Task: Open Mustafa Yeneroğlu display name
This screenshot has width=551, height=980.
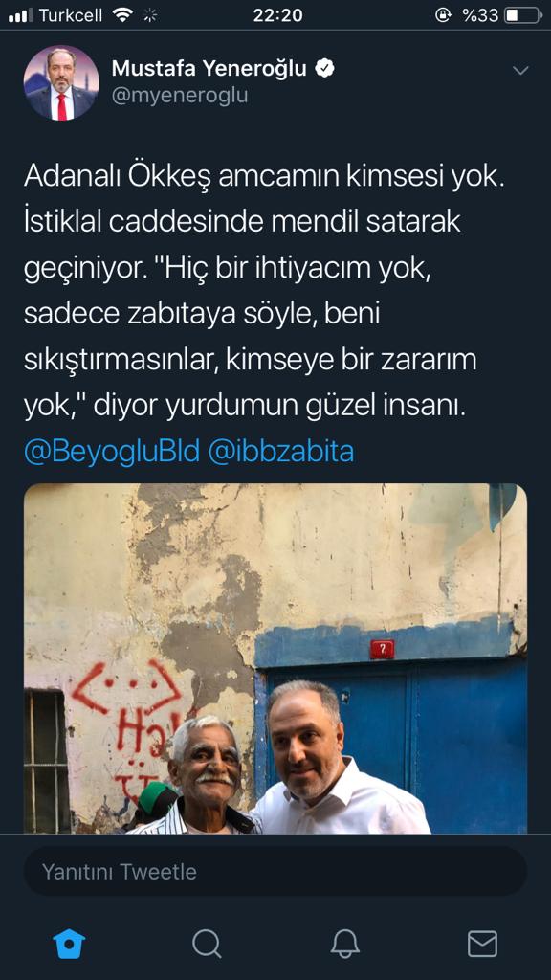Action: (x=209, y=69)
